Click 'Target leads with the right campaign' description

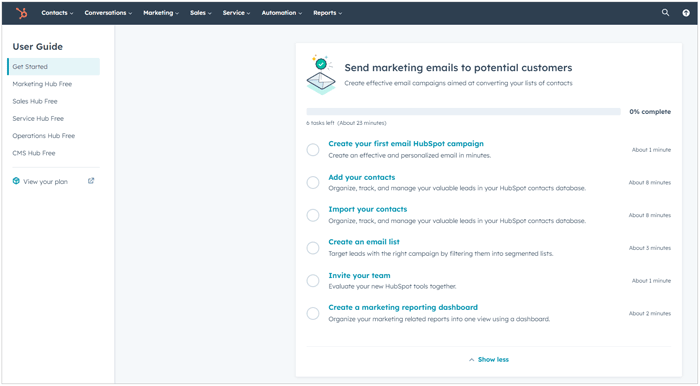click(x=441, y=253)
